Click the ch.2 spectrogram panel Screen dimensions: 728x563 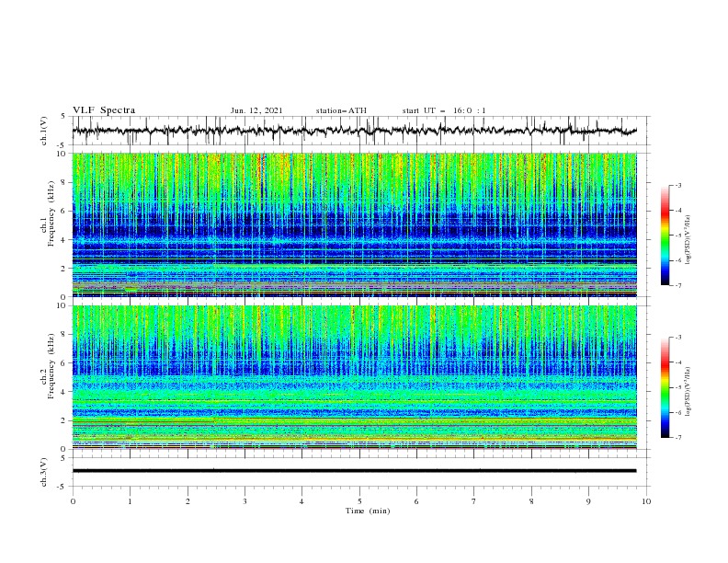pos(354,377)
